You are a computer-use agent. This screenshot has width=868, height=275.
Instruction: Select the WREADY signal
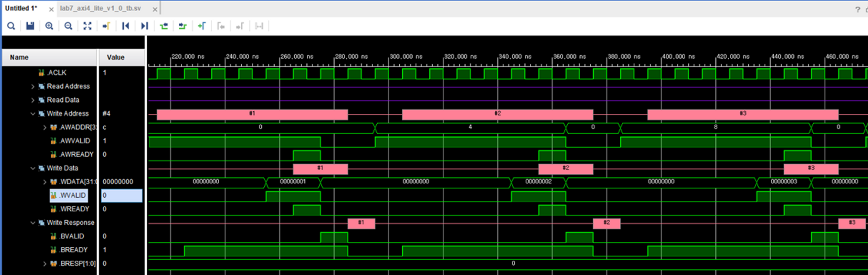click(74, 209)
